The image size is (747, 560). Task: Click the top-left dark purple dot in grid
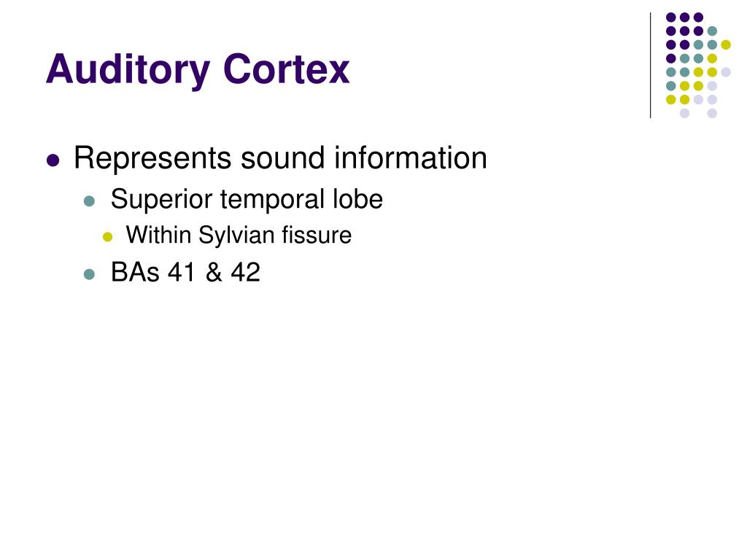[x=671, y=17]
